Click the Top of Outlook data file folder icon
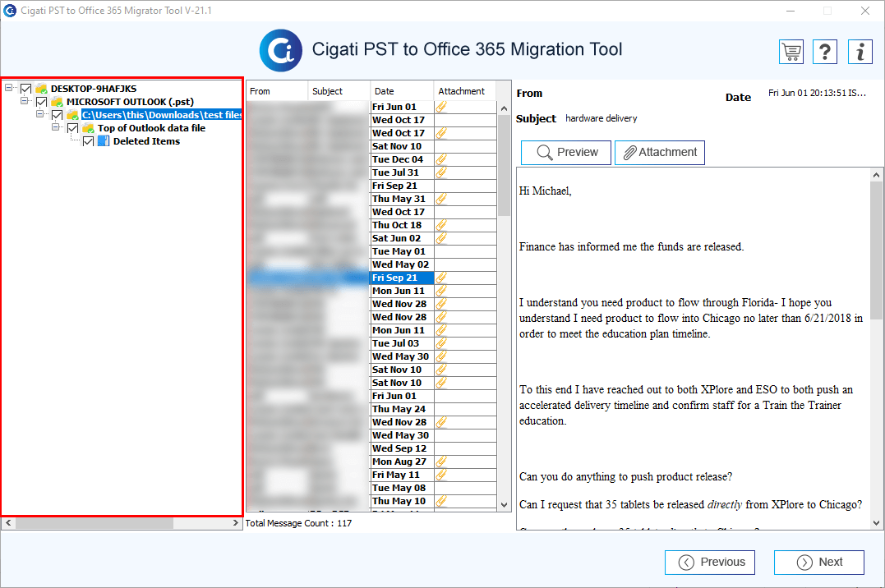885x588 pixels. (89, 128)
